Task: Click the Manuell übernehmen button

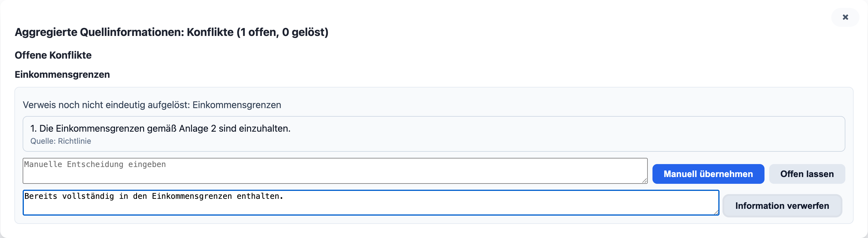Action: pos(708,174)
